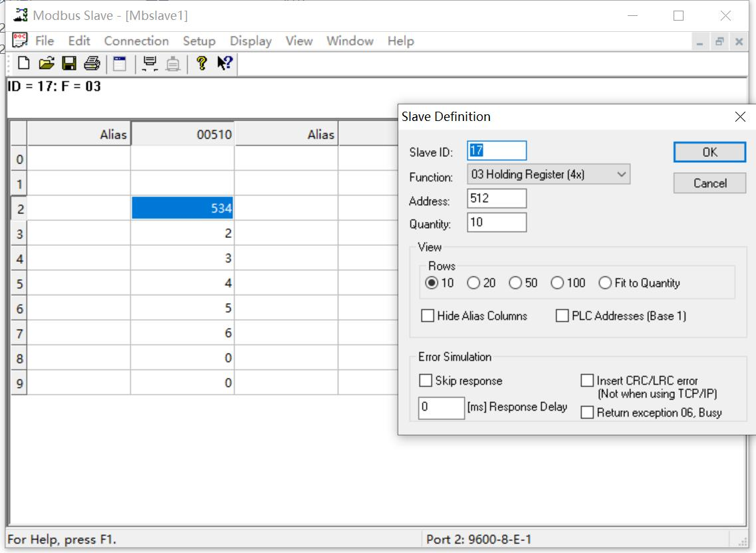Open the Connection menu
Screen dimensions: 756x553
pyautogui.click(x=136, y=41)
